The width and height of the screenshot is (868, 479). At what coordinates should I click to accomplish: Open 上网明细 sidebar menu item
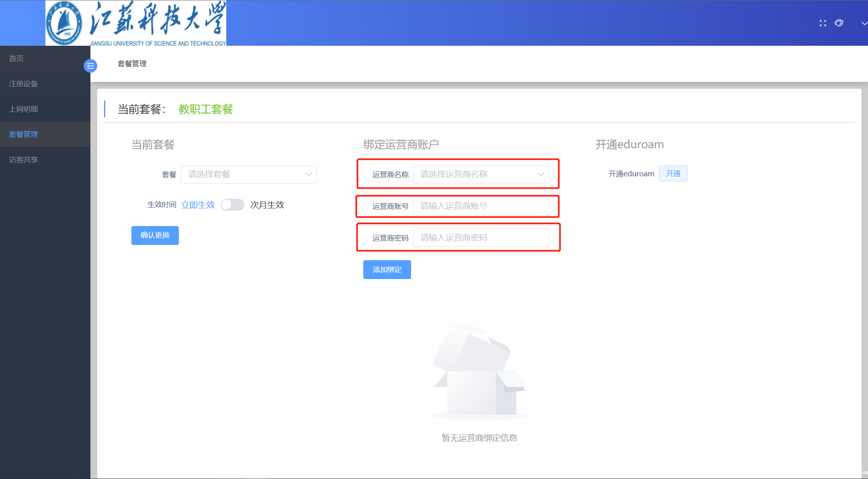(23, 109)
